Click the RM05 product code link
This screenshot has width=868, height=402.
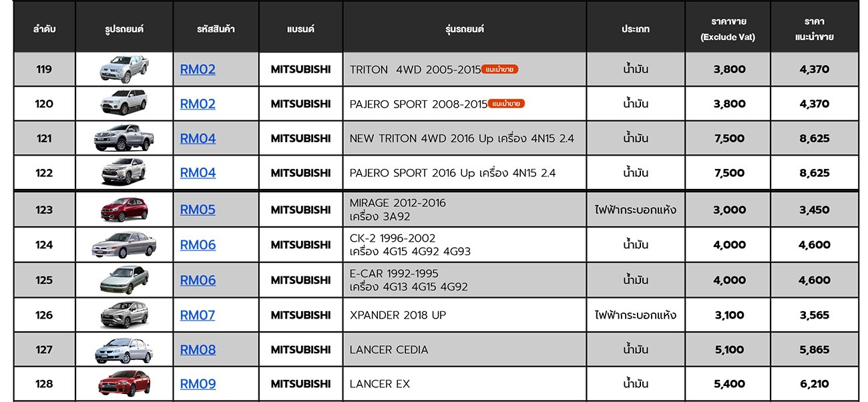[x=198, y=210]
